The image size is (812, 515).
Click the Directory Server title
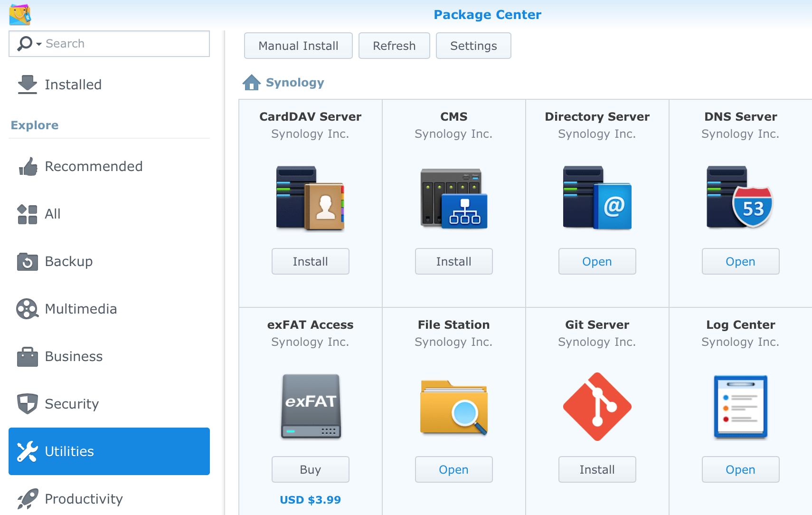coord(597,116)
